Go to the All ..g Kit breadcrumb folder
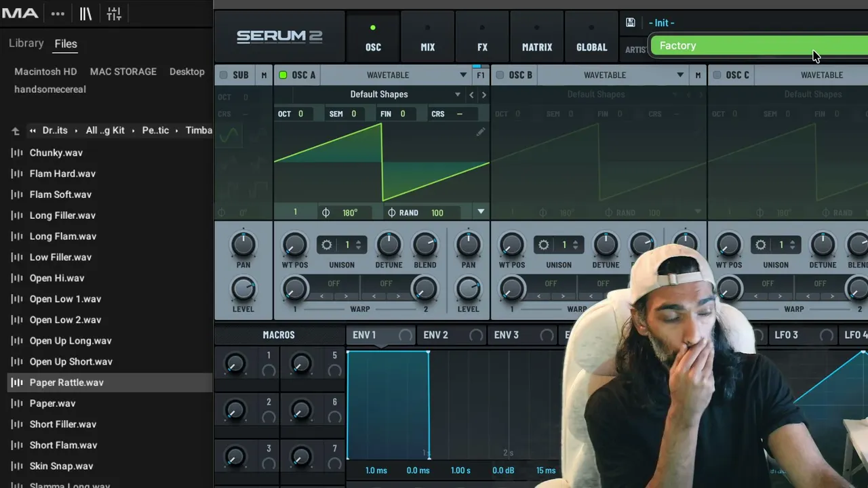Screen dimensions: 868x488 coord(105,131)
